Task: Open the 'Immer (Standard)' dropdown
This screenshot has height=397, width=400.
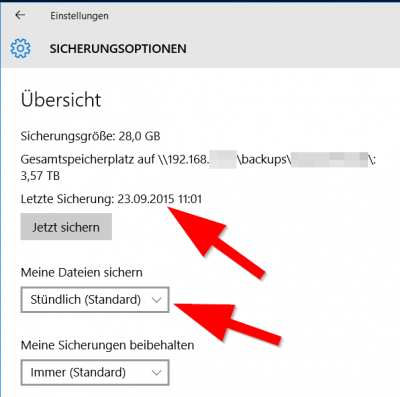Action: click(x=95, y=372)
